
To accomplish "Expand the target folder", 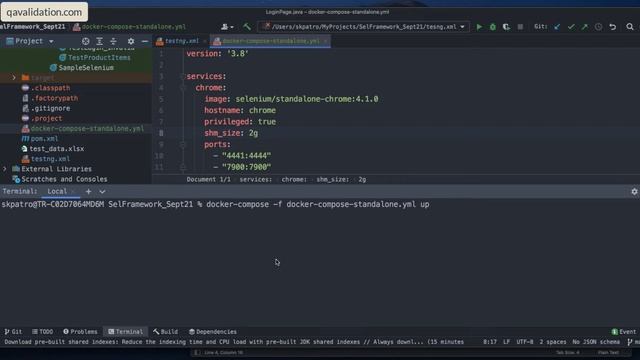I will click(14, 78).
